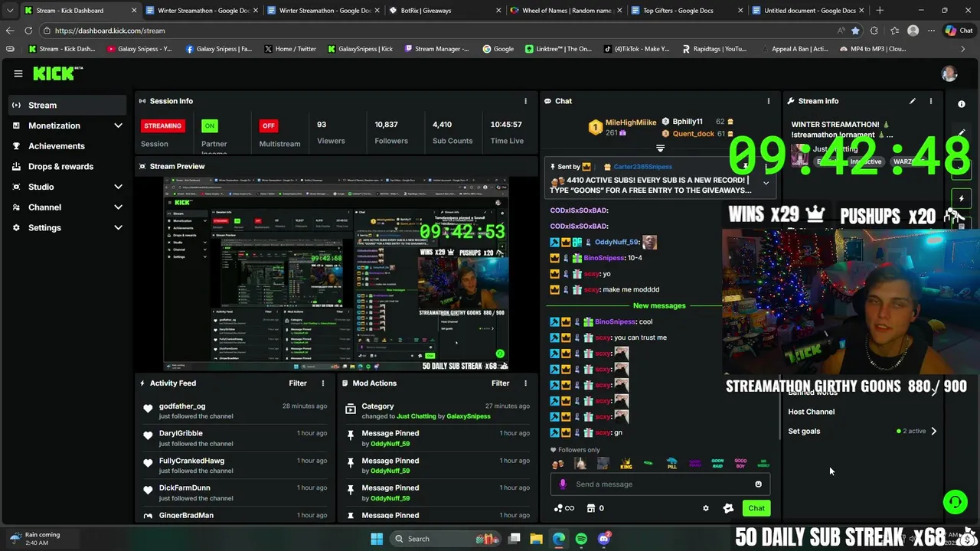Screen dimensions: 980x551
Task: Open the chat identity badge icon
Action: click(728, 508)
